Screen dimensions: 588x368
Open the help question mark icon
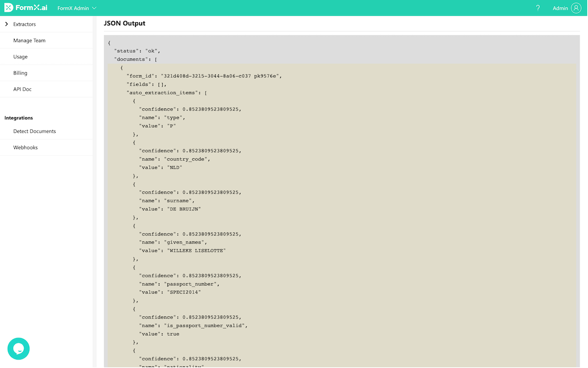[538, 8]
